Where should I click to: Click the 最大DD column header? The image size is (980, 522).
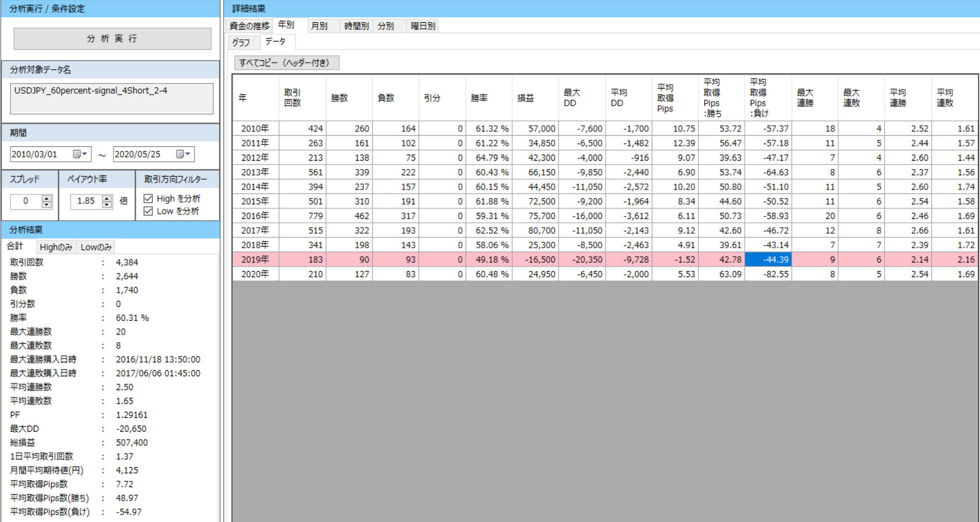(x=582, y=98)
